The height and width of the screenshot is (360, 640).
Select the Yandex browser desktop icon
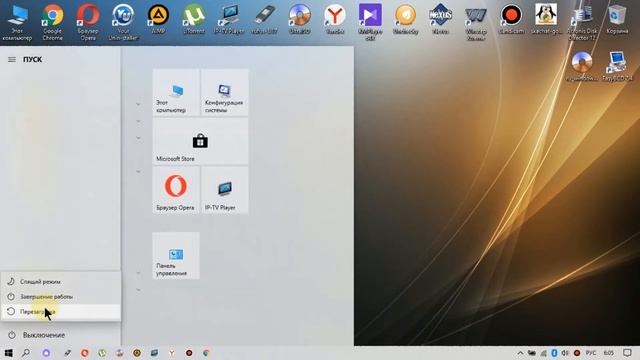pos(335,19)
